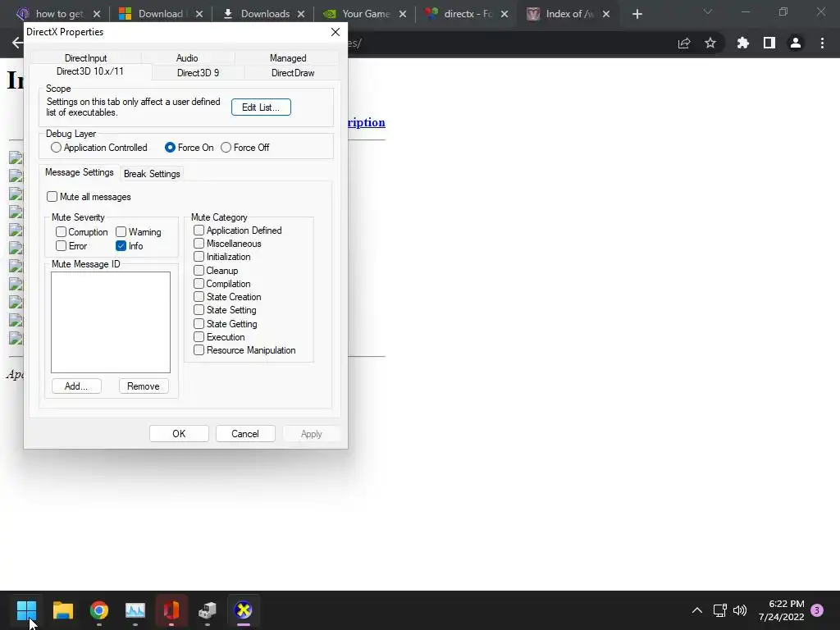Uncheck the Info severity checkbox

[x=129, y=246]
